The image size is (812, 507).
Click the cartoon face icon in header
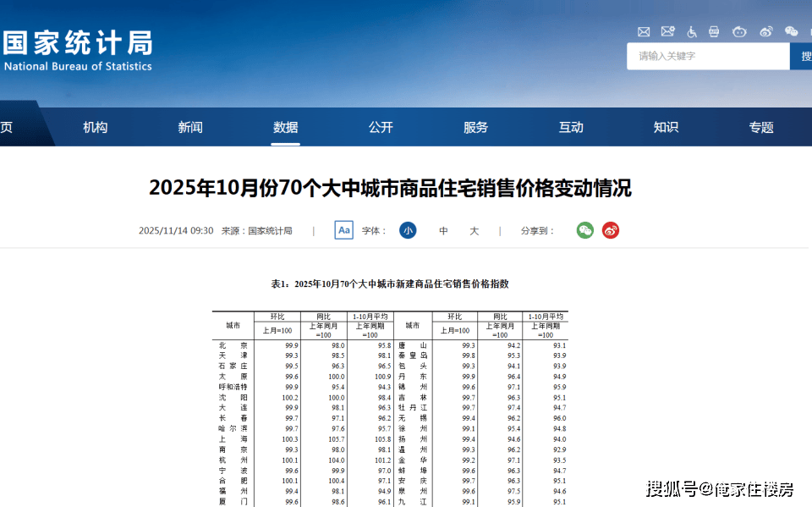coord(739,31)
